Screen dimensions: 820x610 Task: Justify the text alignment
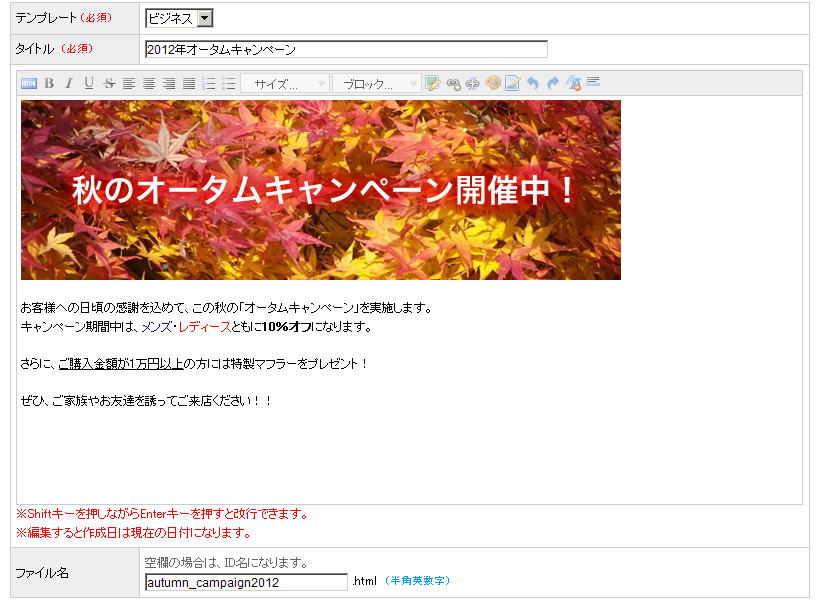click(189, 84)
